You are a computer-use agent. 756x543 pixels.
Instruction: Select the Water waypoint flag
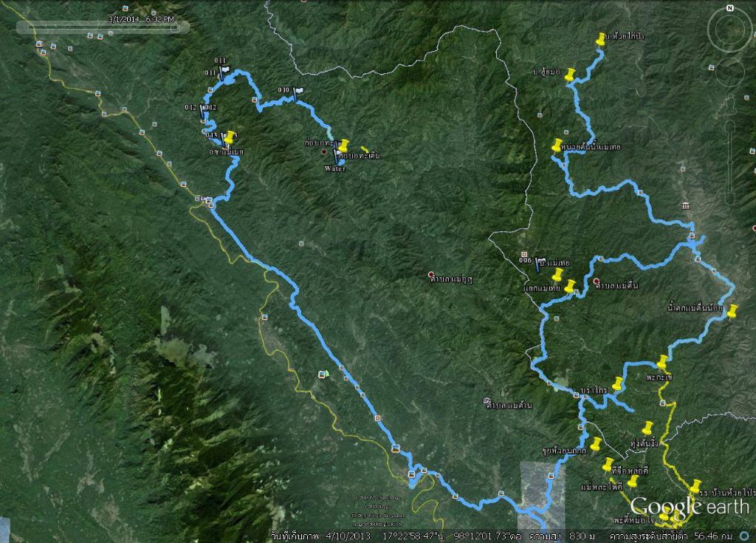(337, 157)
